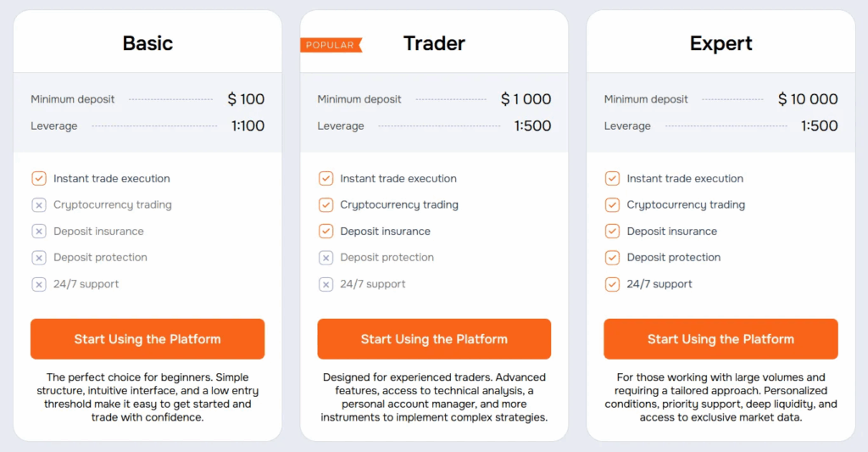The width and height of the screenshot is (868, 452).
Task: Click the Trader plan's 1:500 leverage value
Action: (x=532, y=126)
